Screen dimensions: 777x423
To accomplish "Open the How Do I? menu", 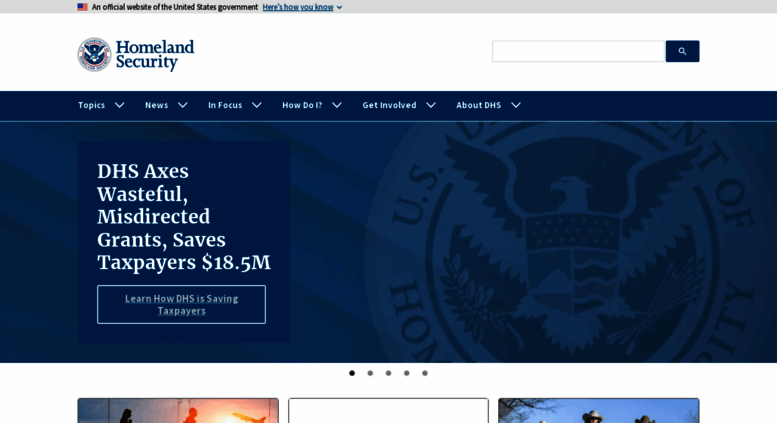I will coord(302,105).
